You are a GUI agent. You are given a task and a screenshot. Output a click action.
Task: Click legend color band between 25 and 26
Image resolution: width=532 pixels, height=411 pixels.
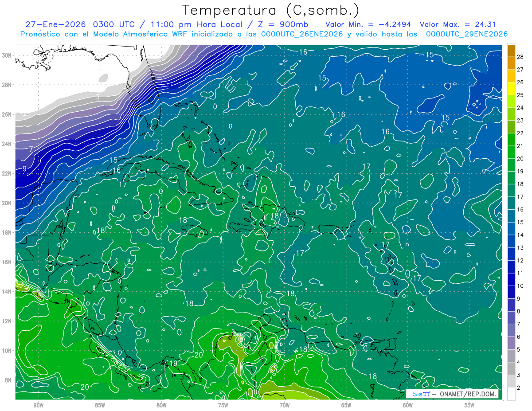[x=511, y=89]
